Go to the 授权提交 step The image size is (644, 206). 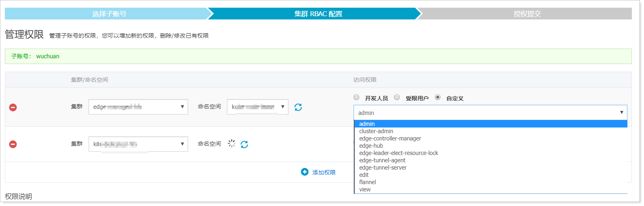pyautogui.click(x=527, y=14)
